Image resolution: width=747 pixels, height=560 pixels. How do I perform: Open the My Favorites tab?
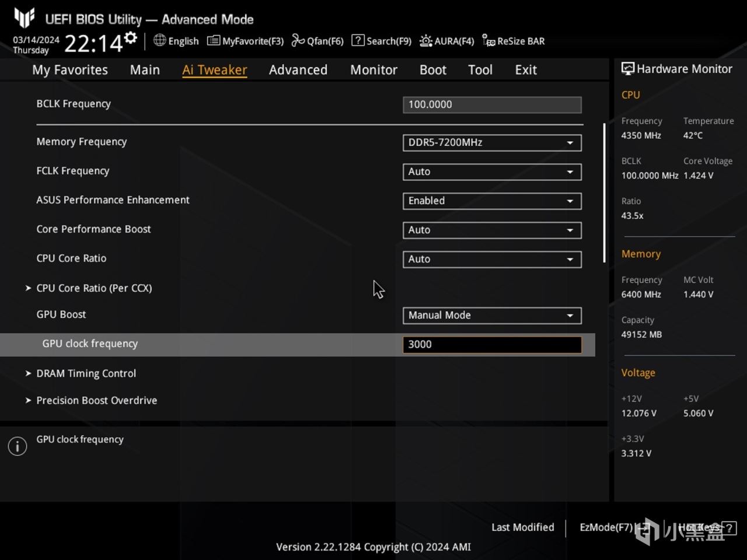click(x=70, y=70)
